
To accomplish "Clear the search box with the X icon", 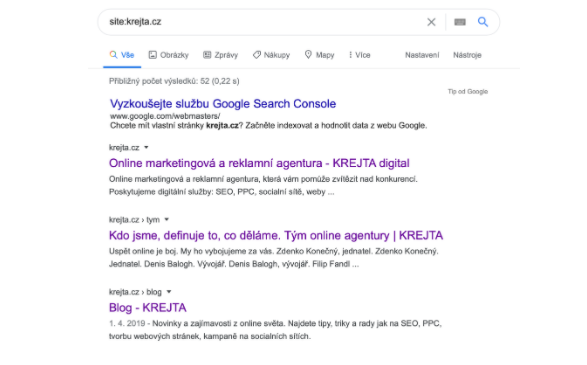I will coord(431,22).
